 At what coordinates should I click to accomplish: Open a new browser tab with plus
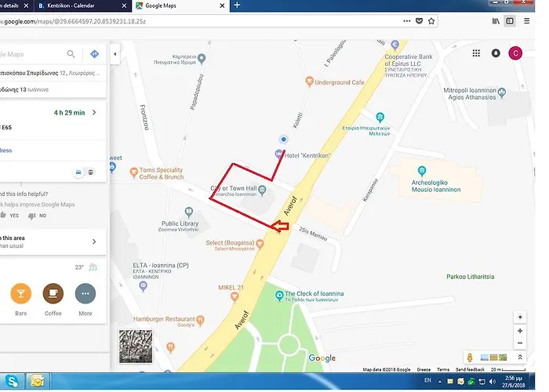coord(237,5)
